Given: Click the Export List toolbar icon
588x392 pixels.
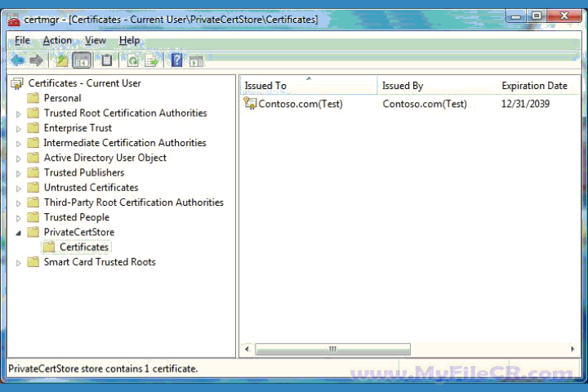Looking at the screenshot, I should tap(152, 60).
